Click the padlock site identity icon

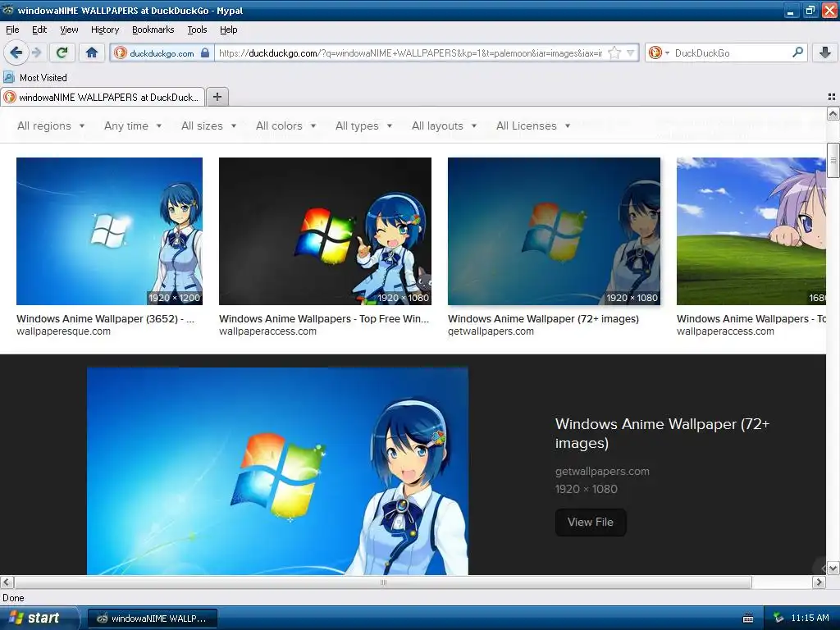pyautogui.click(x=205, y=53)
